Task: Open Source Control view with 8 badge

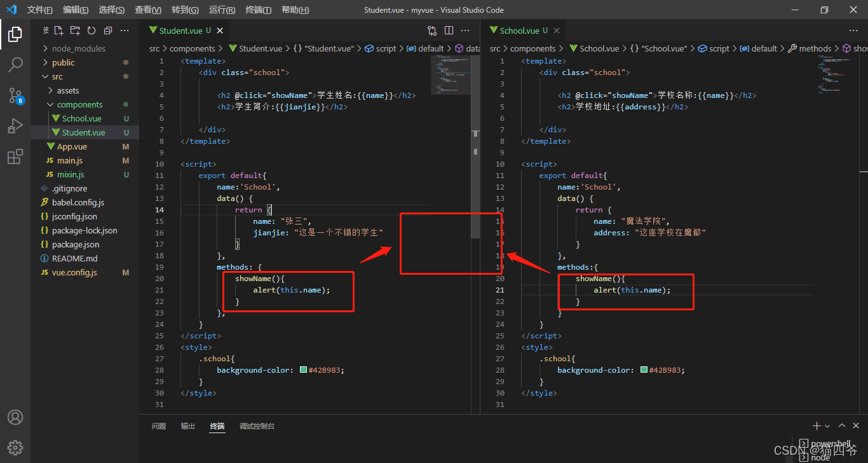Action: point(15,95)
